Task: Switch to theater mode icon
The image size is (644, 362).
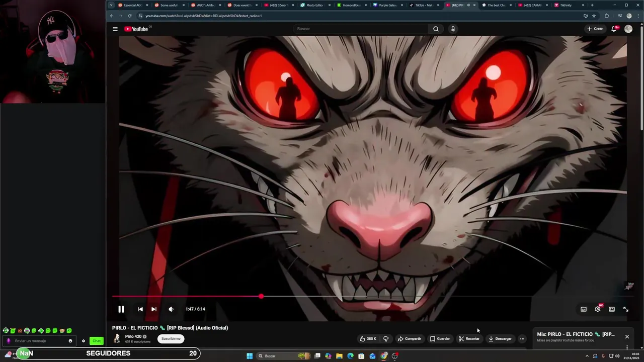Action: coord(612,309)
